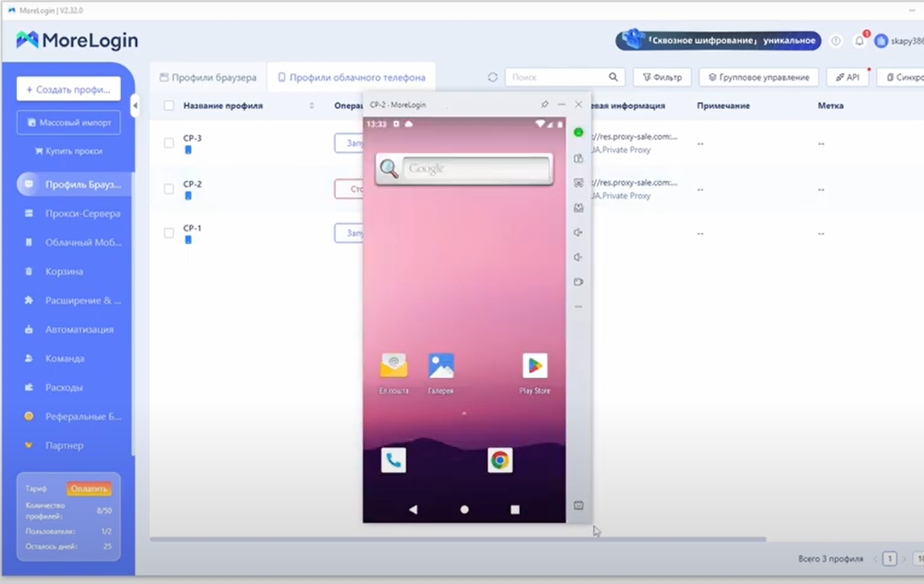Click the keyboard icon at phone sidebar bottom
Screen dimensions: 924x584
coord(578,506)
